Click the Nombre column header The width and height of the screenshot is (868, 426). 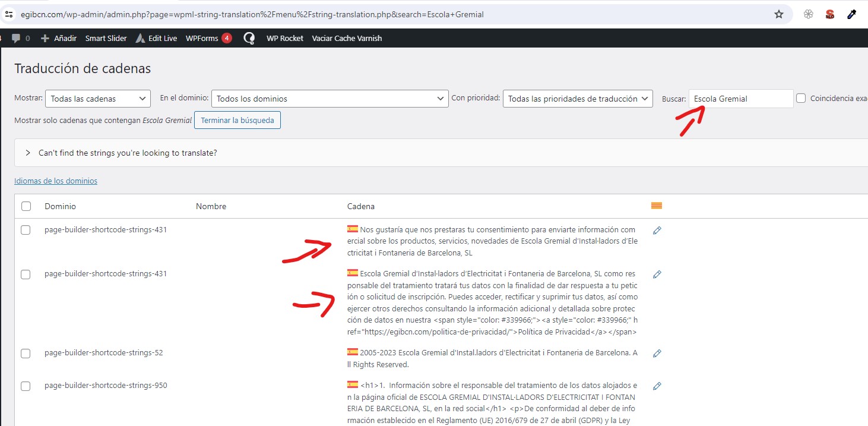[x=211, y=206]
